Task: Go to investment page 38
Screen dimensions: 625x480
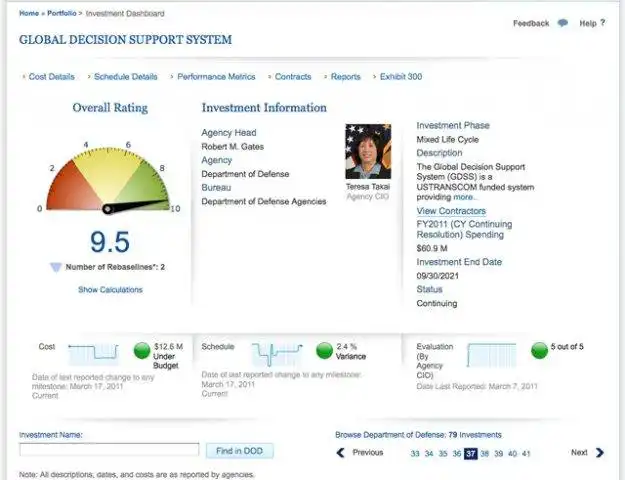Action: 485,454
